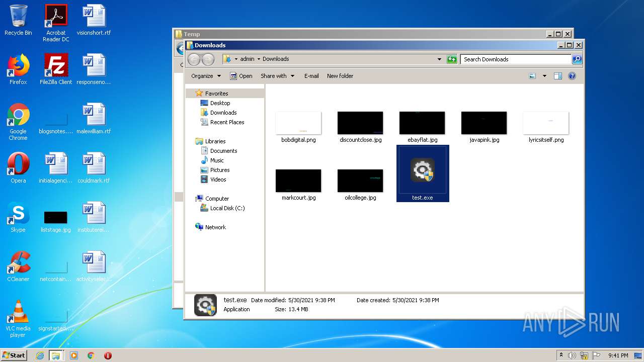Click the Search Downloads field
This screenshot has width=644, height=362.
point(516,59)
